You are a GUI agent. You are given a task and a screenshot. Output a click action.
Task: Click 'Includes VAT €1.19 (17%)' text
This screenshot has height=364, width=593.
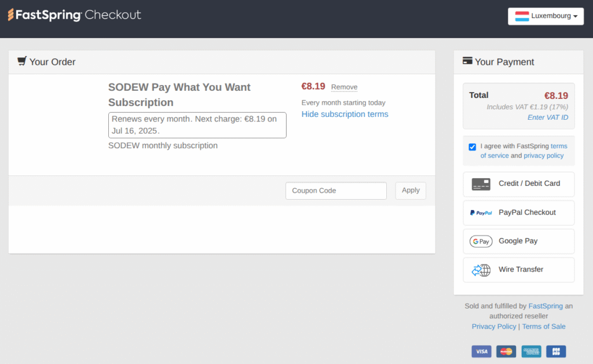tap(527, 107)
